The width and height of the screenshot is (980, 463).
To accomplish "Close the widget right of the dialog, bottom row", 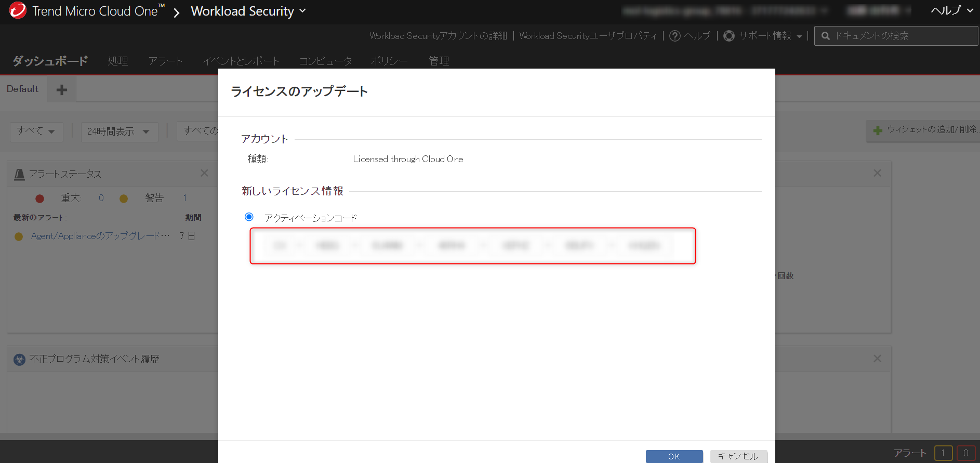I will click(x=877, y=359).
